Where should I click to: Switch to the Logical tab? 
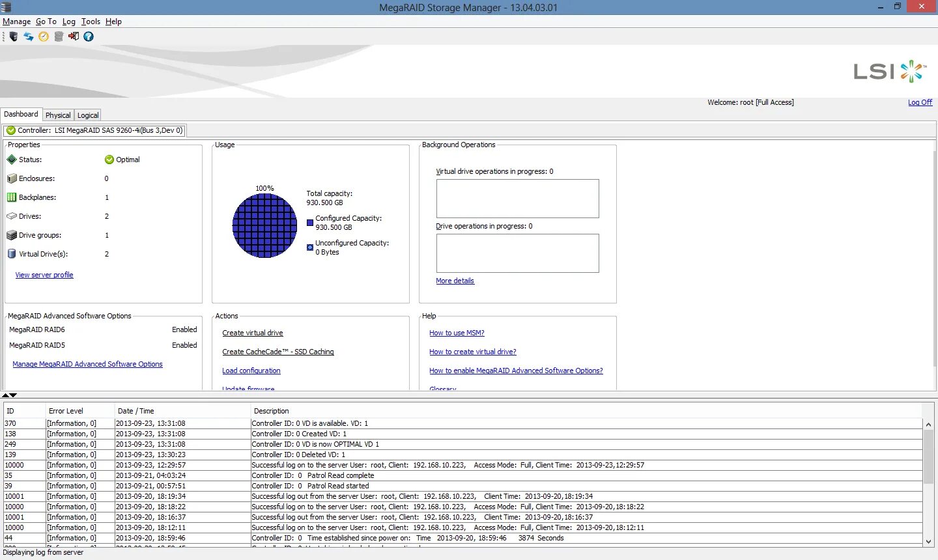point(88,115)
